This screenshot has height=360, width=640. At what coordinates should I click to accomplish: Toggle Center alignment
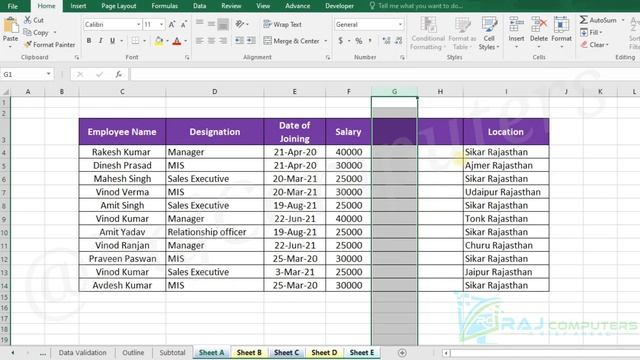click(x=211, y=41)
